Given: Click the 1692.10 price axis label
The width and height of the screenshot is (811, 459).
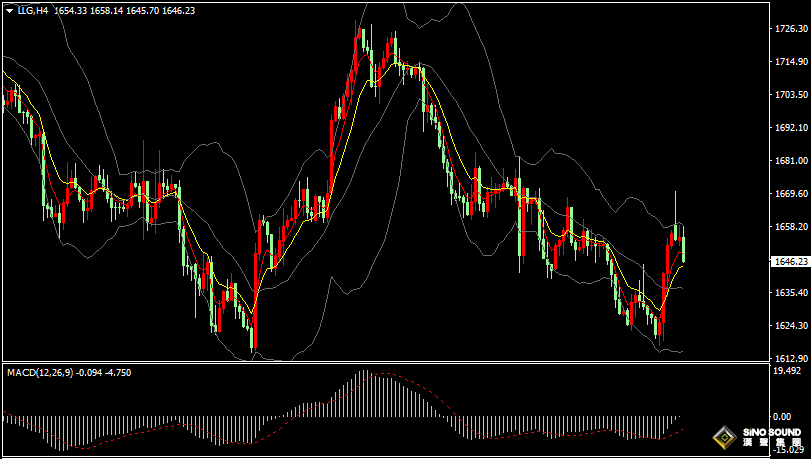Looking at the screenshot, I should (x=790, y=128).
